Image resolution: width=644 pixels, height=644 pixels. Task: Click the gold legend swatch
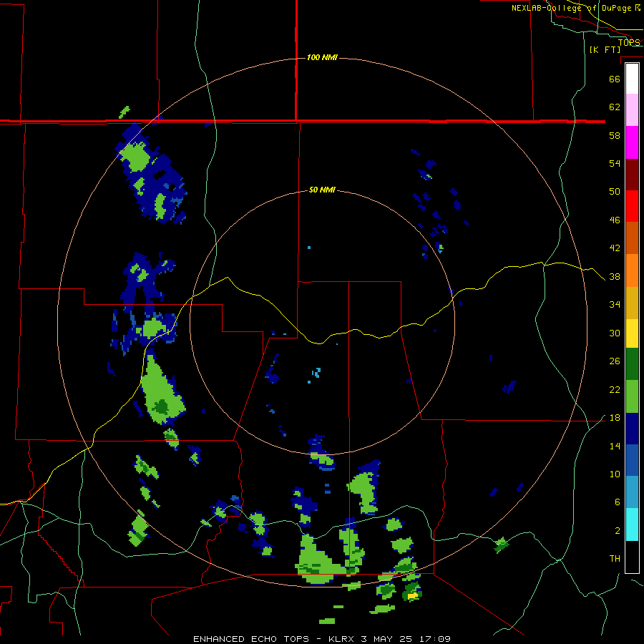coord(632,303)
